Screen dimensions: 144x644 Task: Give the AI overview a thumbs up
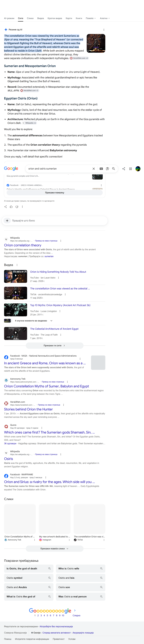[x=11, y=207]
